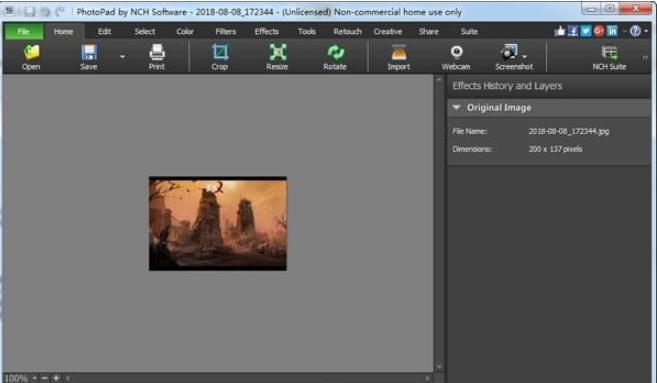Open the 100% zoom level dropdown
The height and width of the screenshot is (383, 657).
[34, 378]
